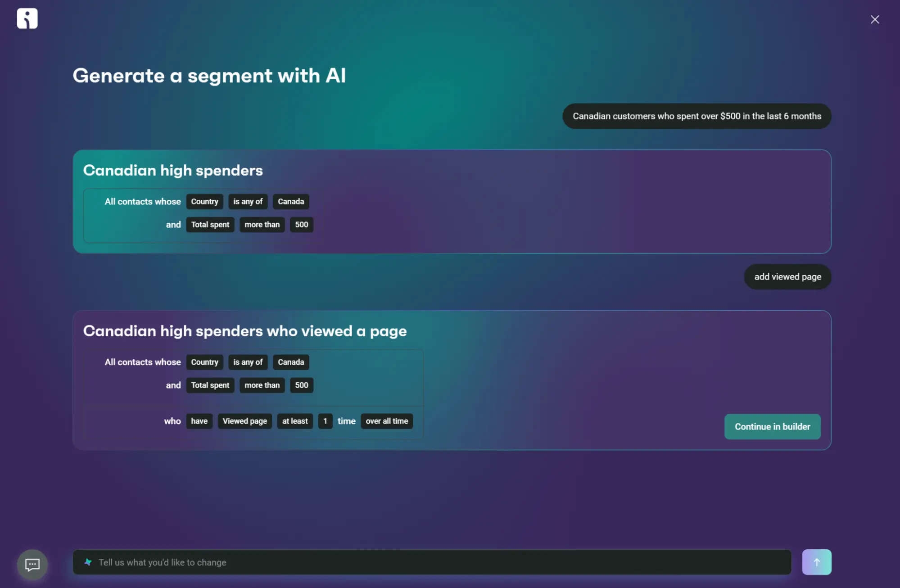Click the 'Canadian high spenders' segment title

coord(173,170)
